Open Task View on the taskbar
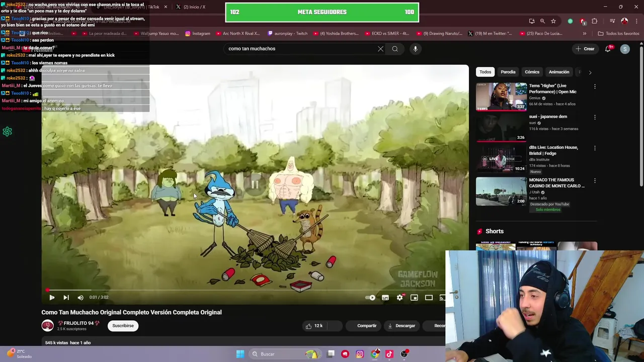 (x=331, y=354)
